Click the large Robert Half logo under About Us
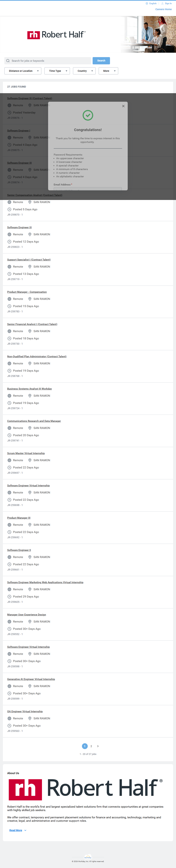This screenshot has width=176, height=868. [86, 790]
